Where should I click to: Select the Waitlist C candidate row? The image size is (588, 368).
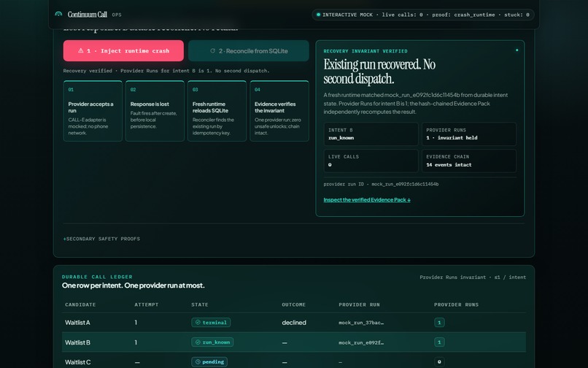click(294, 361)
